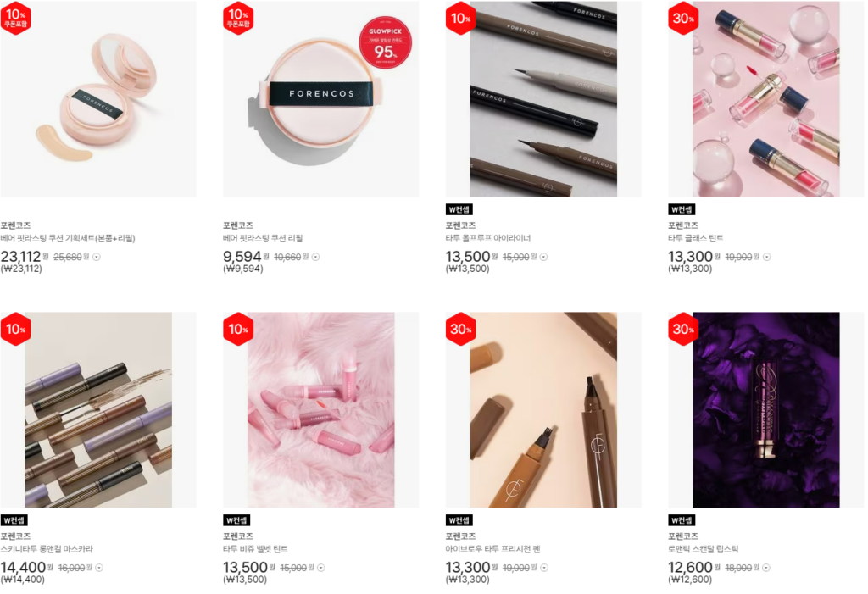The image size is (868, 594).
Task: Click W컨셉 label under the eyeliner product
Action: (459, 209)
